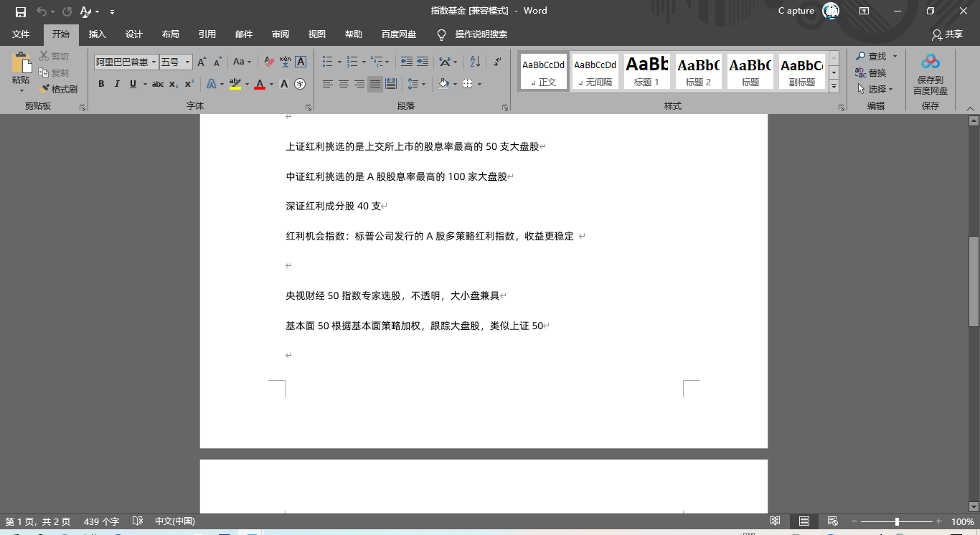Toggle underline formatting

tap(133, 84)
